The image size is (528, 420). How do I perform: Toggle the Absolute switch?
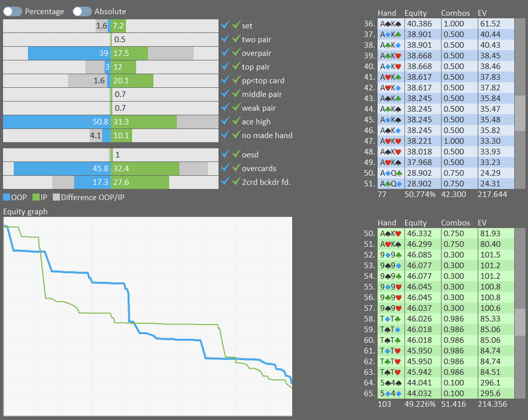(82, 12)
